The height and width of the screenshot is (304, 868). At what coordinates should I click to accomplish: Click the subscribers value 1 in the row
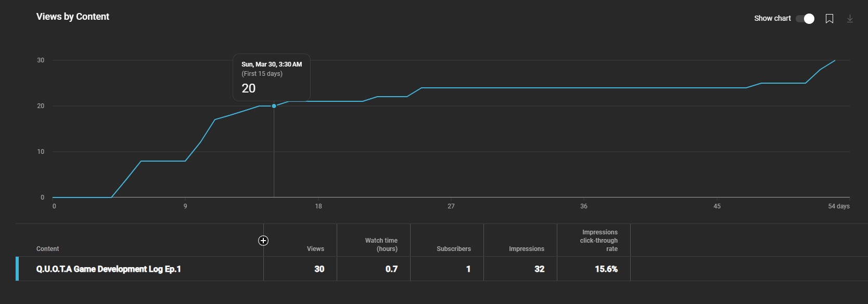point(468,269)
